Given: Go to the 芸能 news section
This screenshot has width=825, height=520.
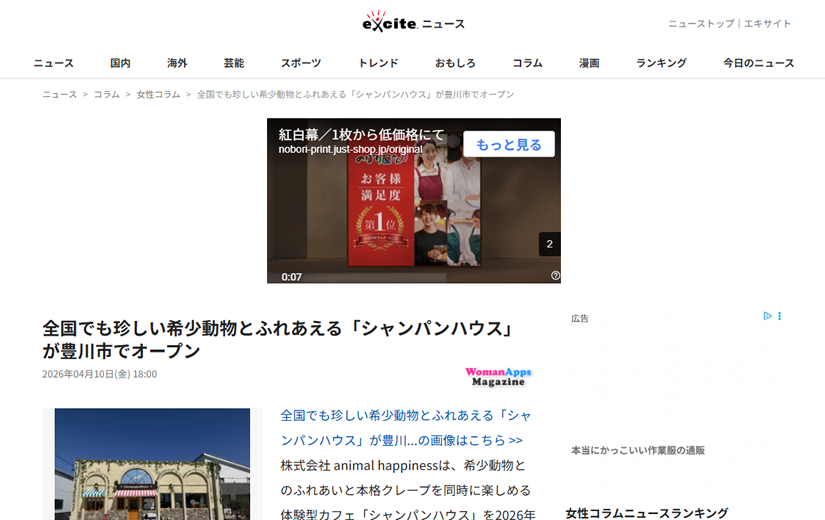Looking at the screenshot, I should pos(233,63).
